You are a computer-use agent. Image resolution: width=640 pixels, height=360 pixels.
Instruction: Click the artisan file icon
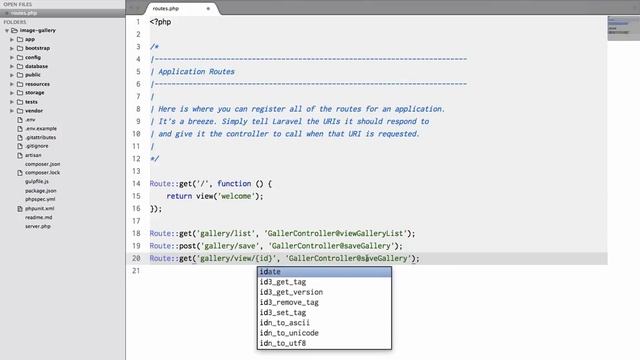pos(20,156)
